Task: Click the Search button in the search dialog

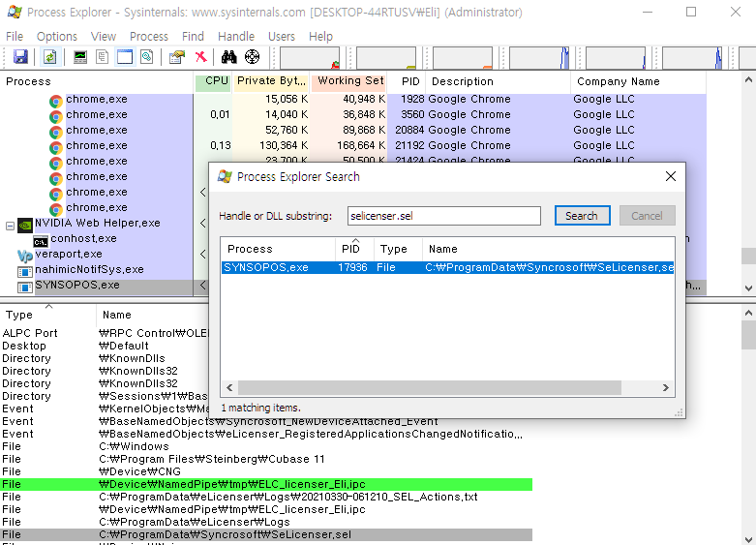Action: (x=582, y=216)
